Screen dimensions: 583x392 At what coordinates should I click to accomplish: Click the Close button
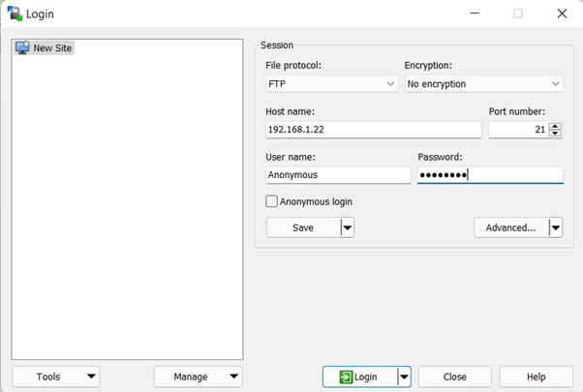point(455,377)
